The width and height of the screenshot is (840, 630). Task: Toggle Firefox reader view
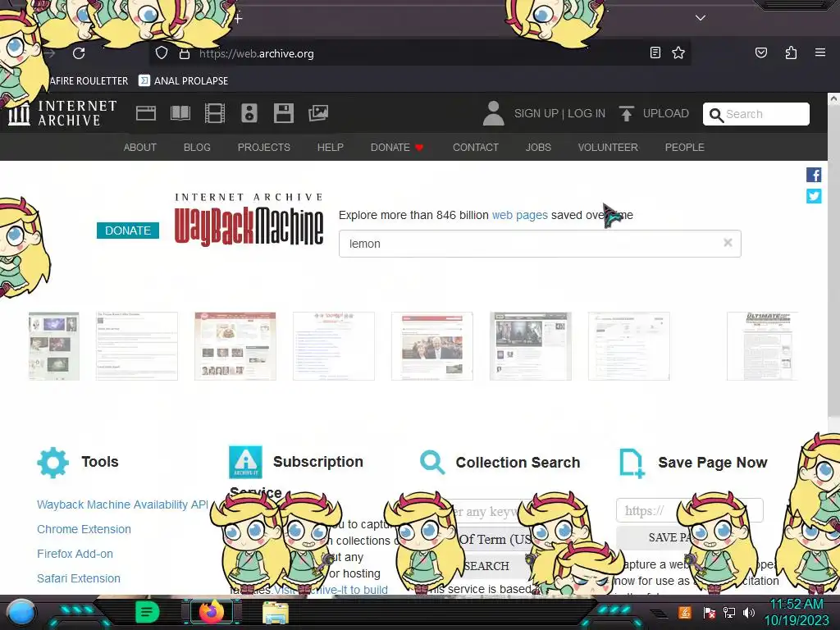pos(655,52)
